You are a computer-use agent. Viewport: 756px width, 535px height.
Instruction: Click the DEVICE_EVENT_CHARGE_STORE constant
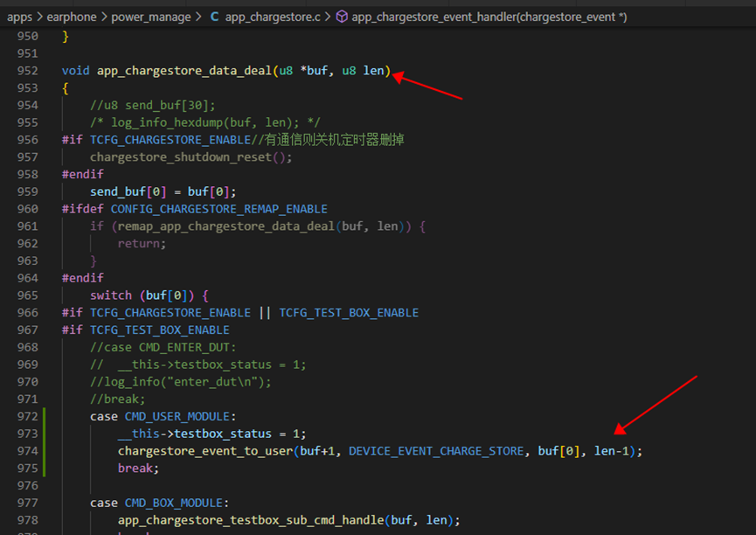pyautogui.click(x=436, y=451)
